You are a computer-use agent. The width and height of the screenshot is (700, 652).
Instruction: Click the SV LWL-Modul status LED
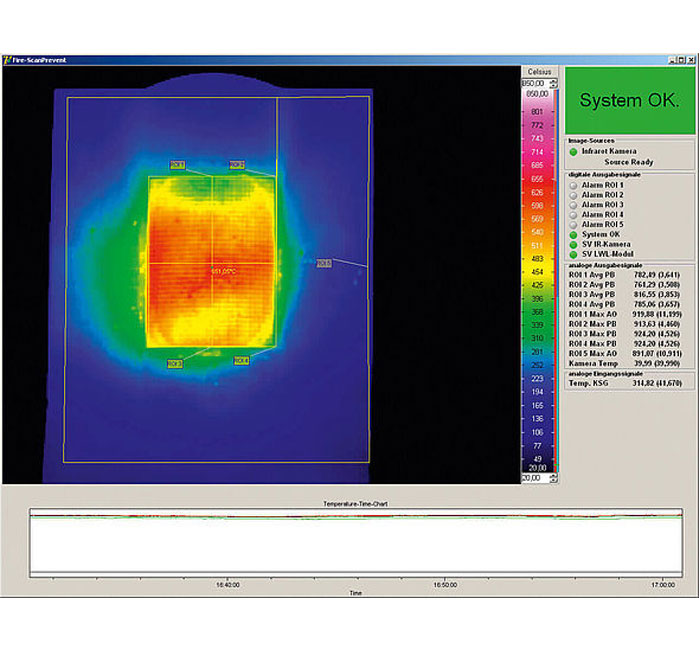click(x=572, y=254)
